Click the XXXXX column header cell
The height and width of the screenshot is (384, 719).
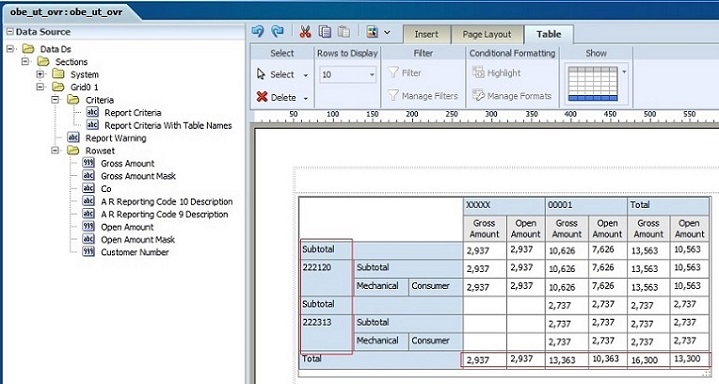click(504, 206)
